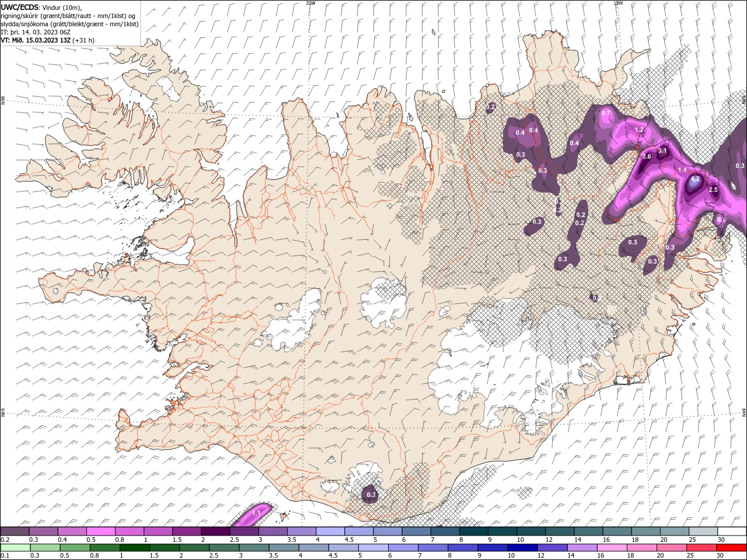Click the 2.6 precipitation value on map
Viewport: 747px width, 560px height.
(647, 157)
